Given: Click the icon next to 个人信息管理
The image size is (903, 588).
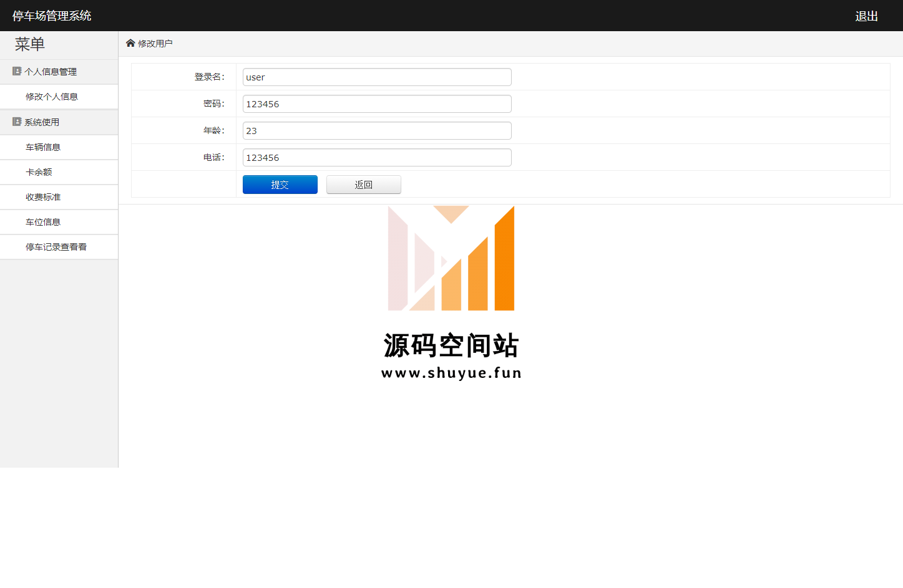Looking at the screenshot, I should [17, 71].
